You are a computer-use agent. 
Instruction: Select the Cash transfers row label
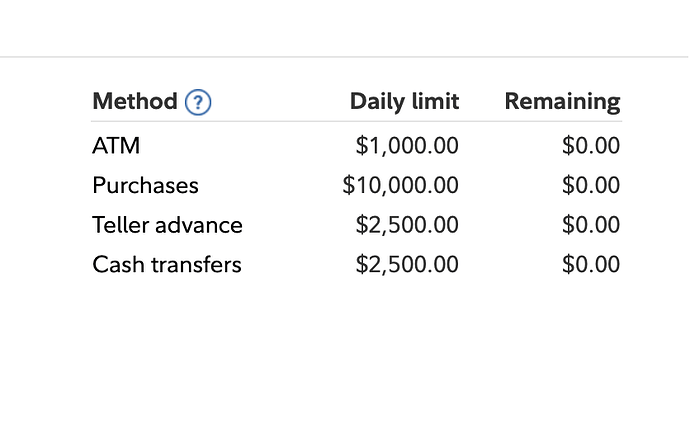[x=167, y=265]
